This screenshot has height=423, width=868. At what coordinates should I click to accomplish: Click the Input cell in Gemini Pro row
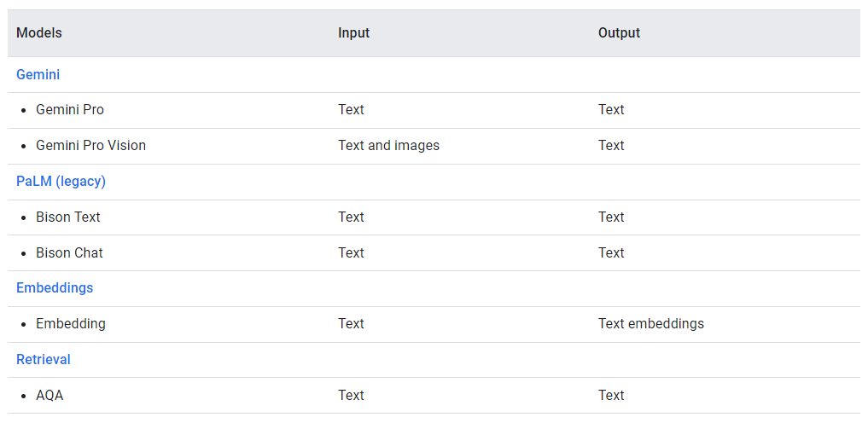click(351, 109)
